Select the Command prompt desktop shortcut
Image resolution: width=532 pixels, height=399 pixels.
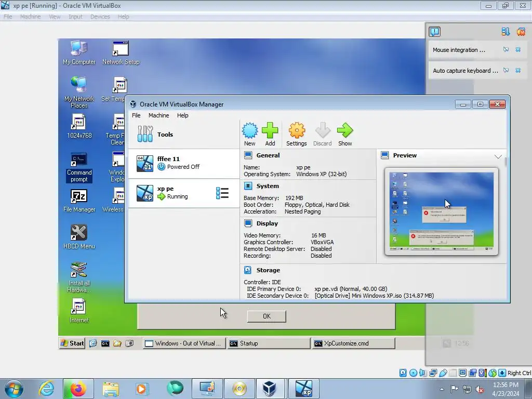tap(79, 167)
